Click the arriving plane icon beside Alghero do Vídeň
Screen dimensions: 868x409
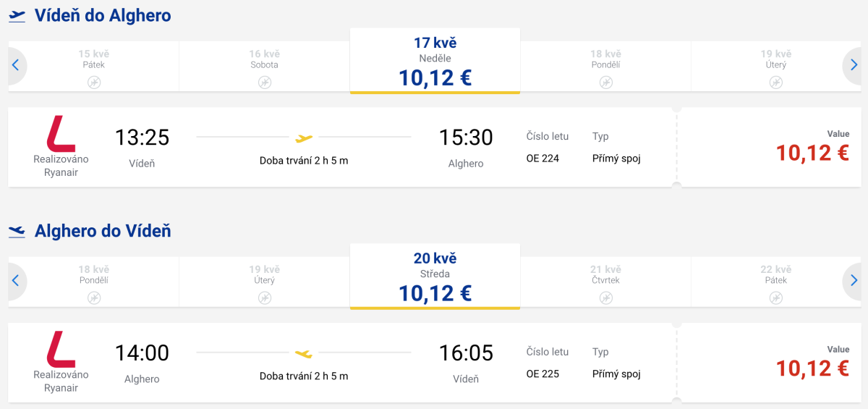click(x=17, y=231)
